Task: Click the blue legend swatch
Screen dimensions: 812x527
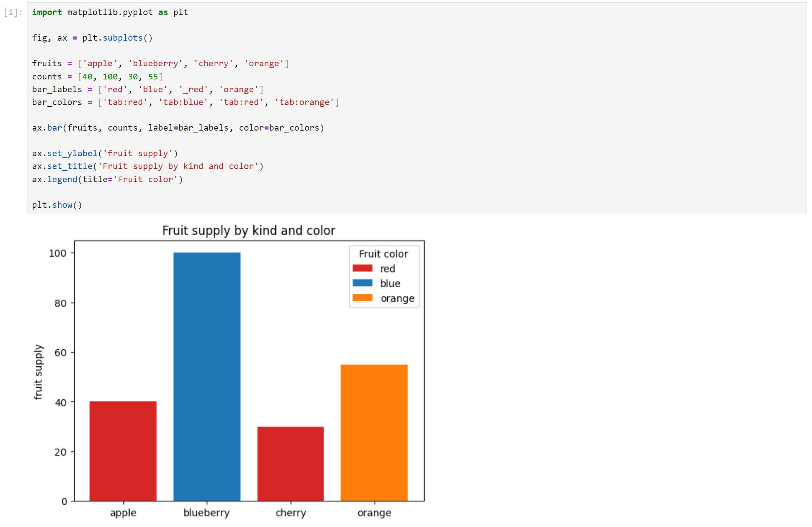Action: click(x=362, y=283)
